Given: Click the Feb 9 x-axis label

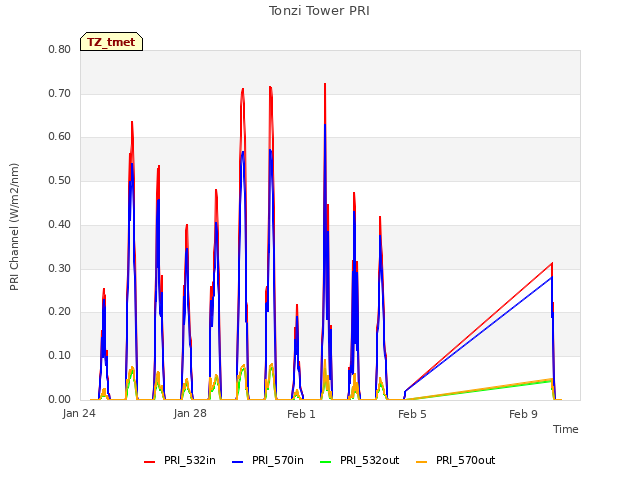Looking at the screenshot, I should point(523,414).
